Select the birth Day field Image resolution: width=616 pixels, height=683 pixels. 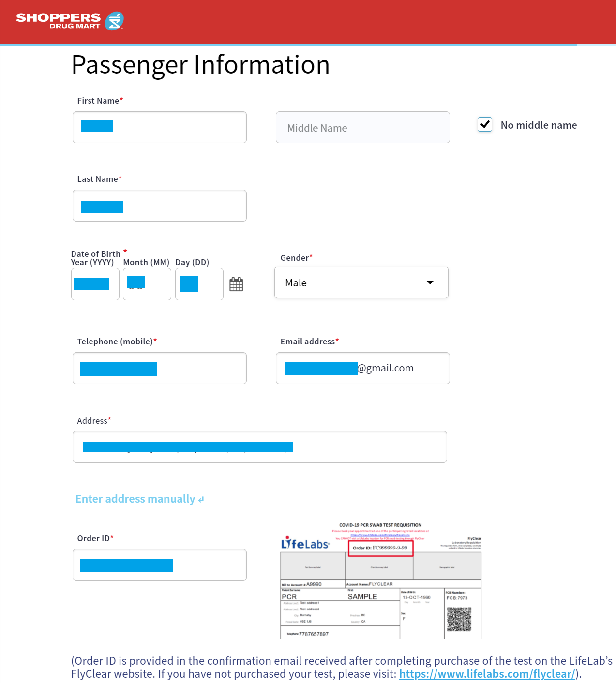tap(199, 284)
